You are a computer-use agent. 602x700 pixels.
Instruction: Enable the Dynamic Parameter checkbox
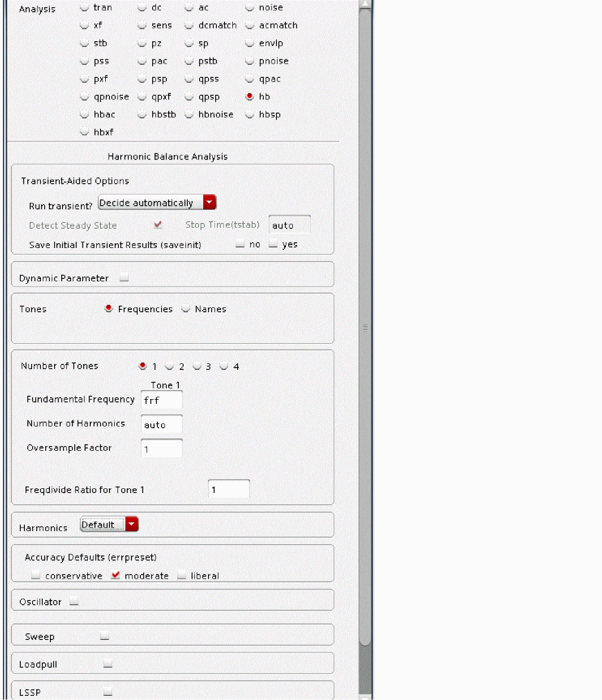(x=124, y=278)
